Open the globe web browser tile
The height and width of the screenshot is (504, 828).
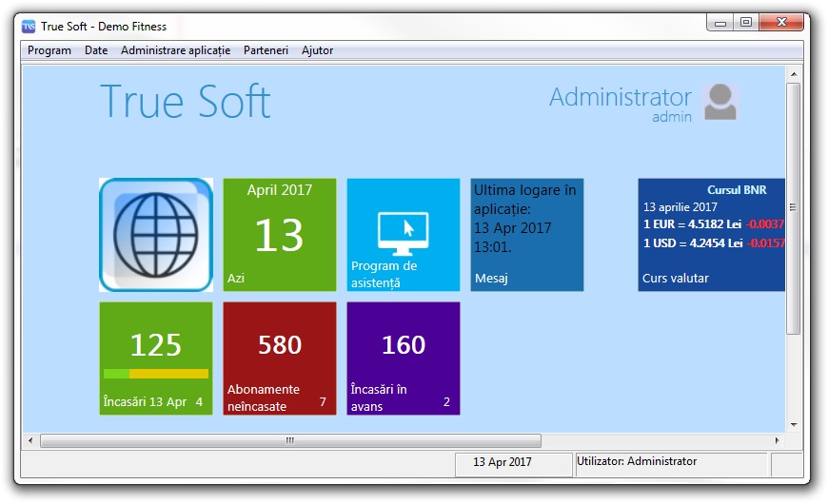[x=156, y=235]
